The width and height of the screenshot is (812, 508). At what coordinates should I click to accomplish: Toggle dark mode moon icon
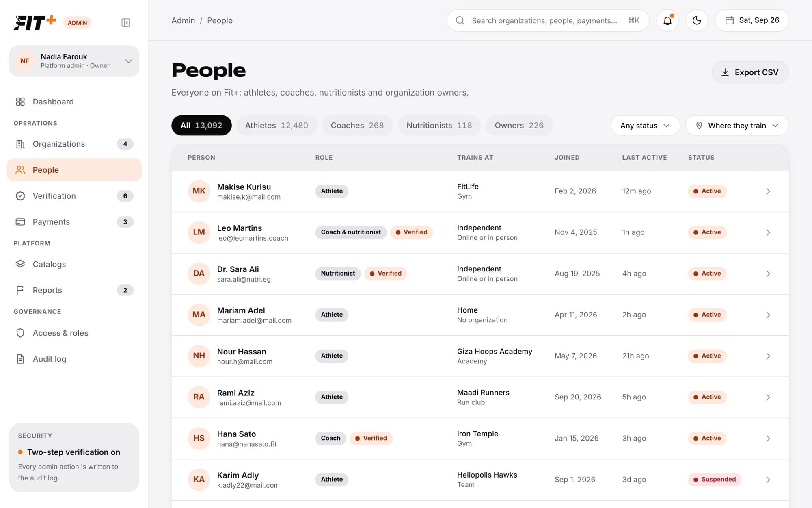(697, 20)
